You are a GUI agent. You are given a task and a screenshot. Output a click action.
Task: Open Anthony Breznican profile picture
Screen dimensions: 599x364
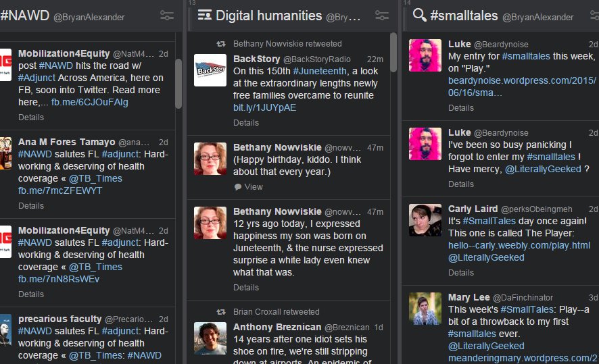(x=210, y=338)
